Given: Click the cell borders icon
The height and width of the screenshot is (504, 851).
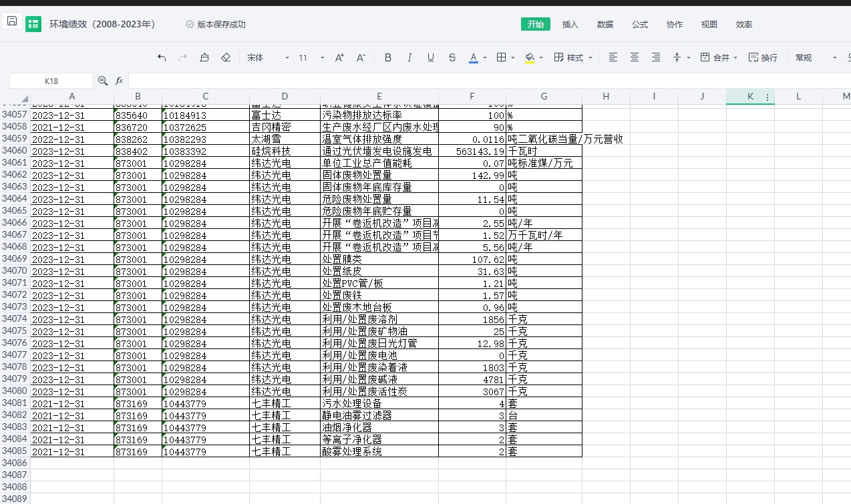Looking at the screenshot, I should [502, 58].
